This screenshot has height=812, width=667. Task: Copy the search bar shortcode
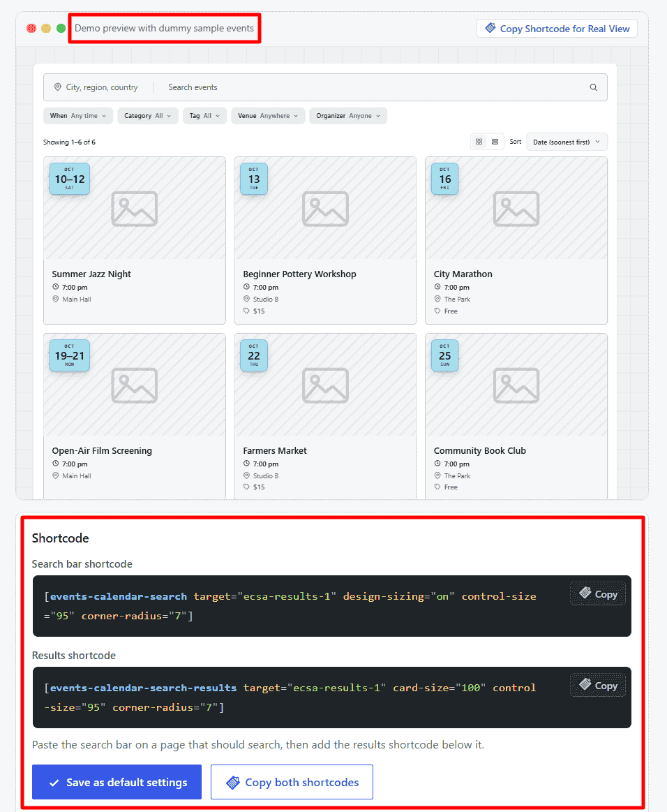598,594
